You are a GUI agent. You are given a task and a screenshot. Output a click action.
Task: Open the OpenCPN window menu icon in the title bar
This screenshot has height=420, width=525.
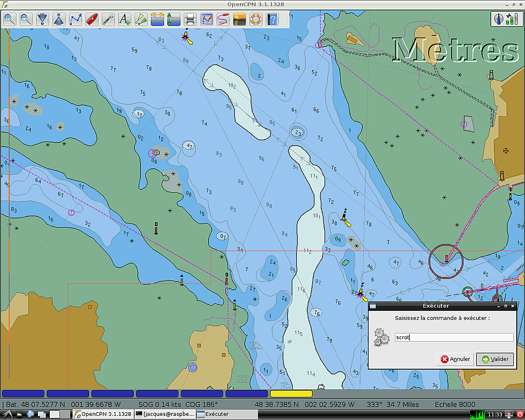pos(4,4)
